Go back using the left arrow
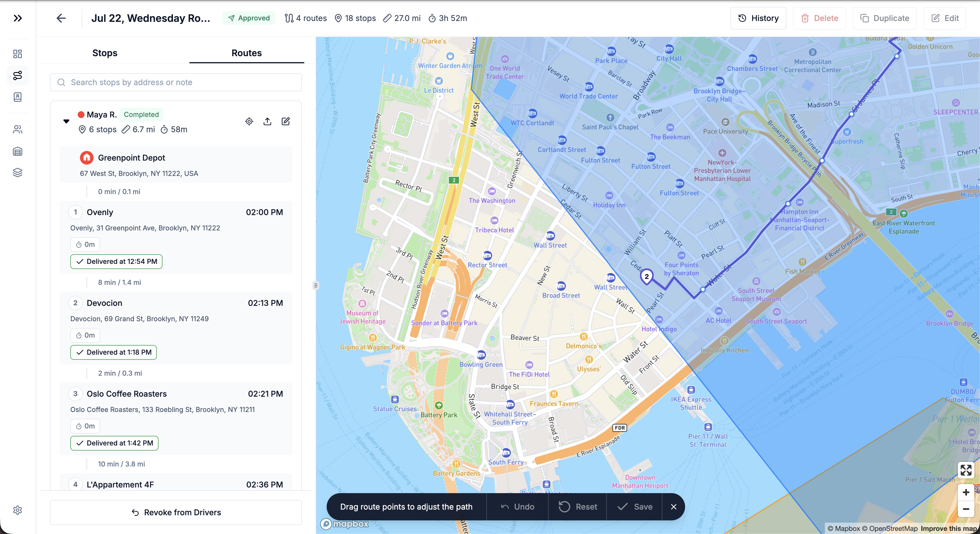This screenshot has width=980, height=534. [x=61, y=18]
